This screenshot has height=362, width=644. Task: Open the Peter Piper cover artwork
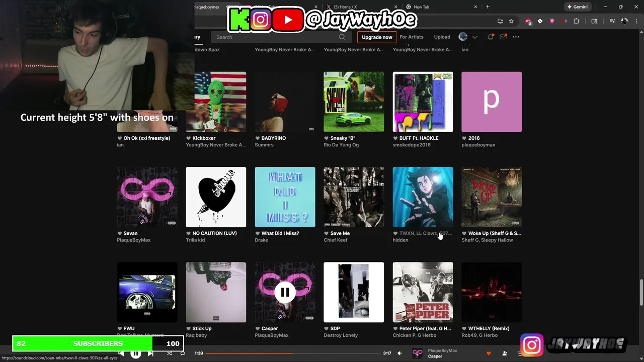pyautogui.click(x=423, y=292)
